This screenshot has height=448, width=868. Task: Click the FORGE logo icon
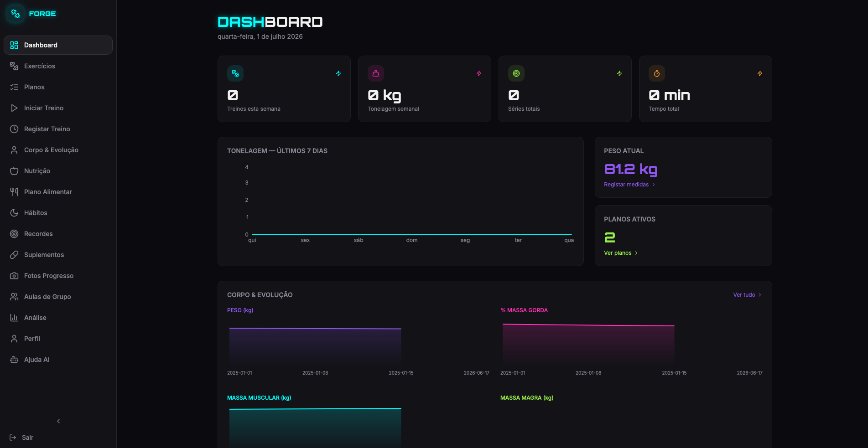coord(16,14)
